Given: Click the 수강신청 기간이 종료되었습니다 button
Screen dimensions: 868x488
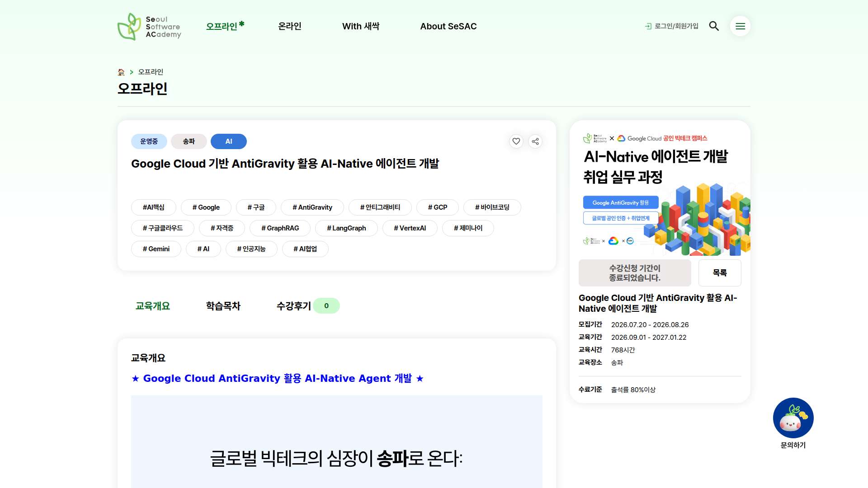Looking at the screenshot, I should (x=635, y=273).
